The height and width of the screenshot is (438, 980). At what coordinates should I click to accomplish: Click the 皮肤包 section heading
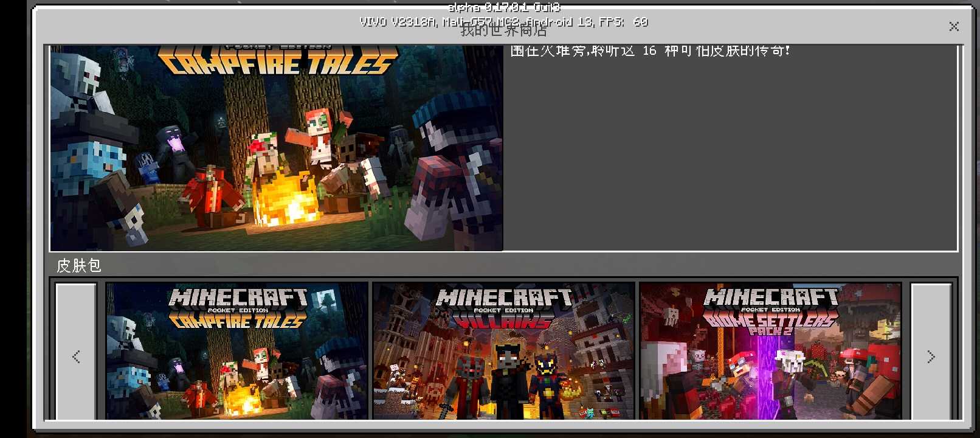coord(78,265)
